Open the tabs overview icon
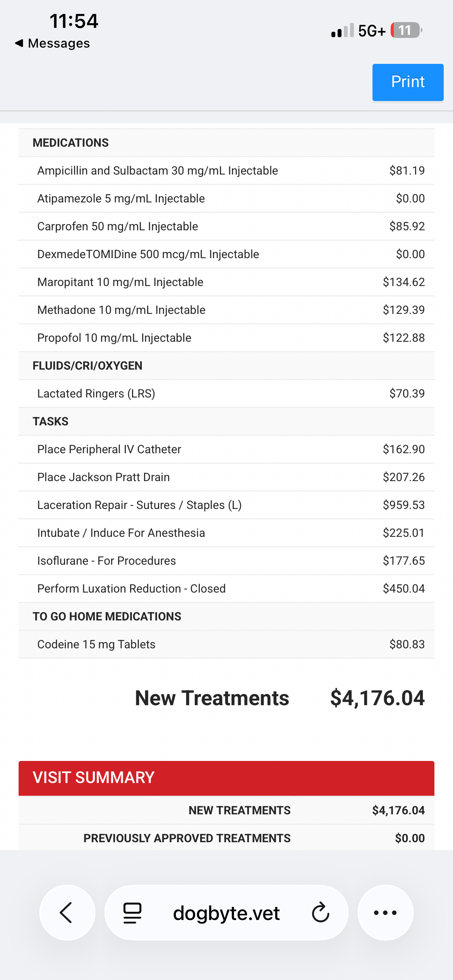Screen dimensions: 453x980 [x=132, y=913]
